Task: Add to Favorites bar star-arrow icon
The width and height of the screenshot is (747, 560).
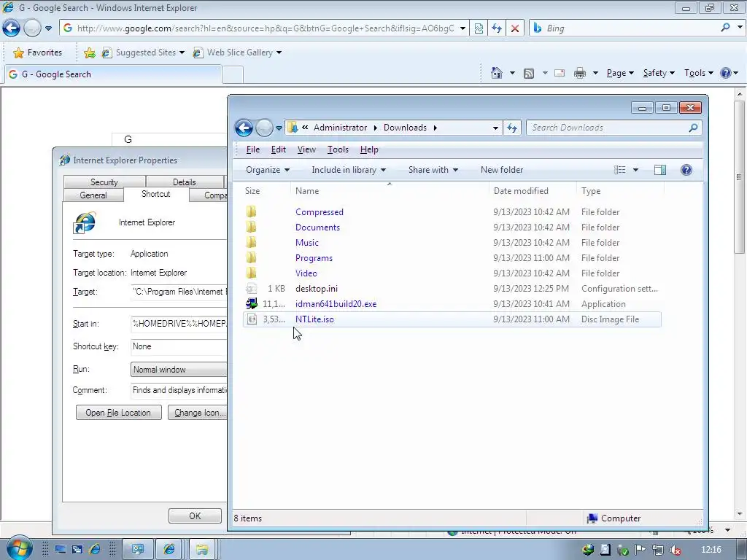Action: point(89,52)
